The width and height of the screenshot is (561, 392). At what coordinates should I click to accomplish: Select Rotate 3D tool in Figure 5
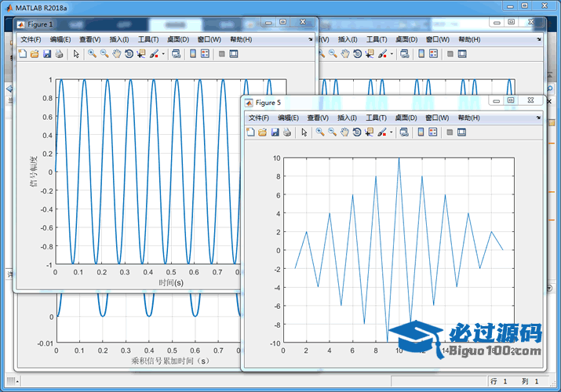[357, 132]
